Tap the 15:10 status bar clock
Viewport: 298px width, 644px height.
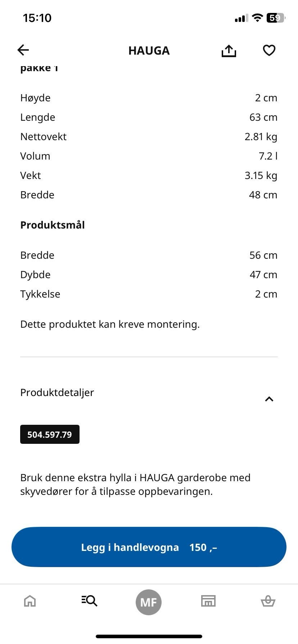coord(37,18)
